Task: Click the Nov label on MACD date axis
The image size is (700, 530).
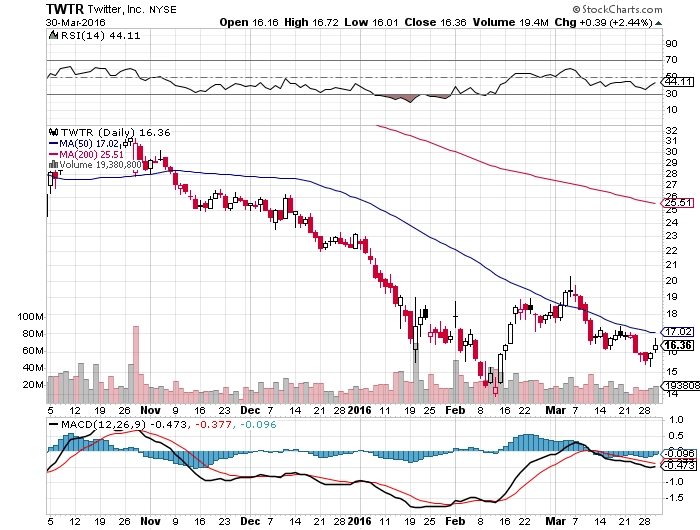Action: tap(150, 521)
